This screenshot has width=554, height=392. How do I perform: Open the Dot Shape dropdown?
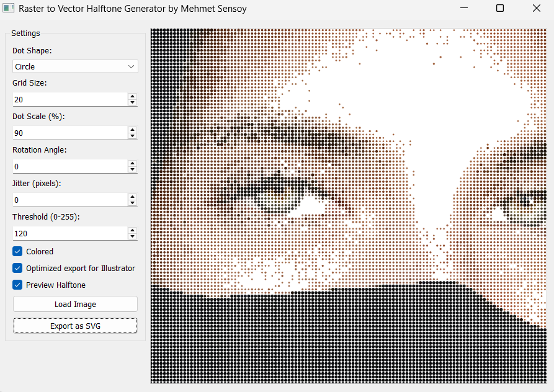[75, 66]
